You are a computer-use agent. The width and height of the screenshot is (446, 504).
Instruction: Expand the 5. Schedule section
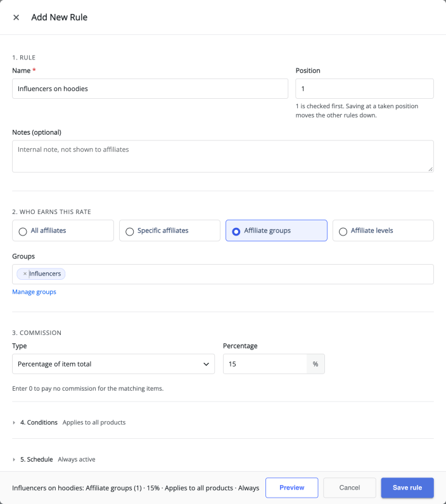point(36,459)
